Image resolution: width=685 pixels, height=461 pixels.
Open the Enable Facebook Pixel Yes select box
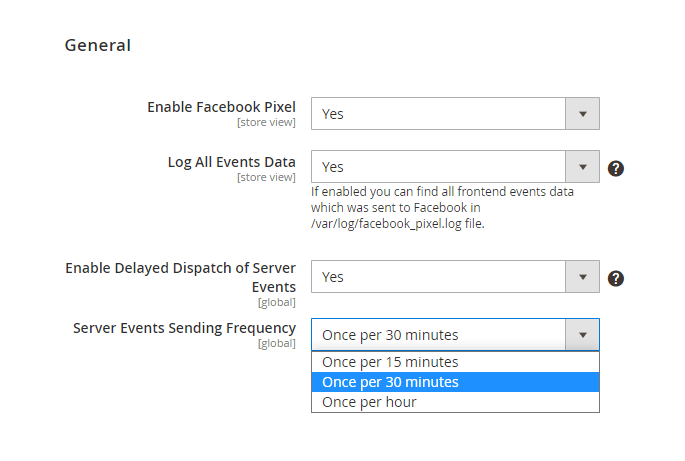click(455, 114)
